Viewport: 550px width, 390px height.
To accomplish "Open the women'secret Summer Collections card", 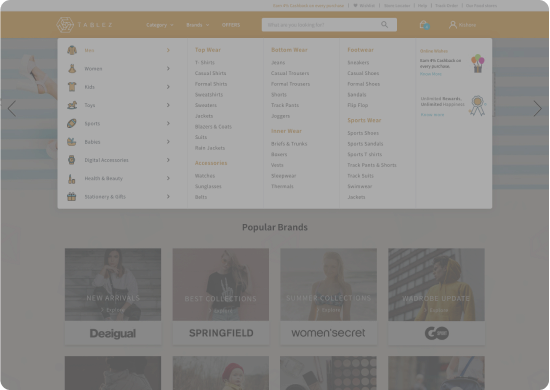I will pos(328,296).
